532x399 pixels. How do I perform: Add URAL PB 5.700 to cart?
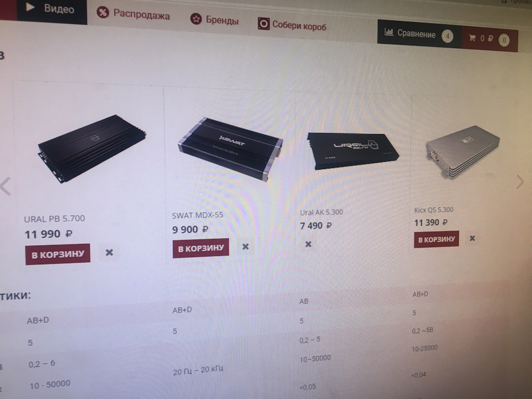(x=58, y=254)
